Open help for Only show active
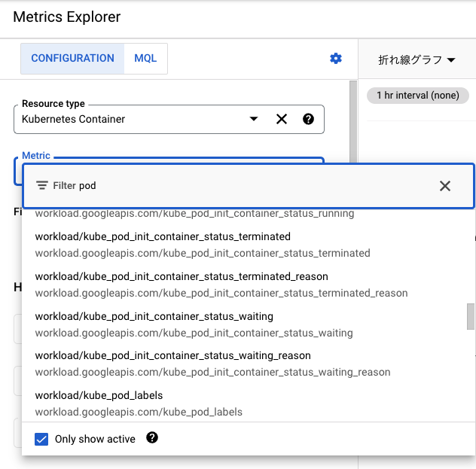476x469 pixels. tap(152, 437)
